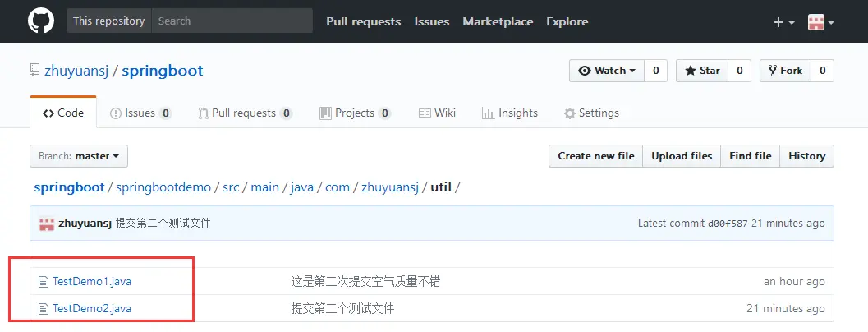Open the user avatar menu
Screen dimensions: 868x332
point(821,22)
